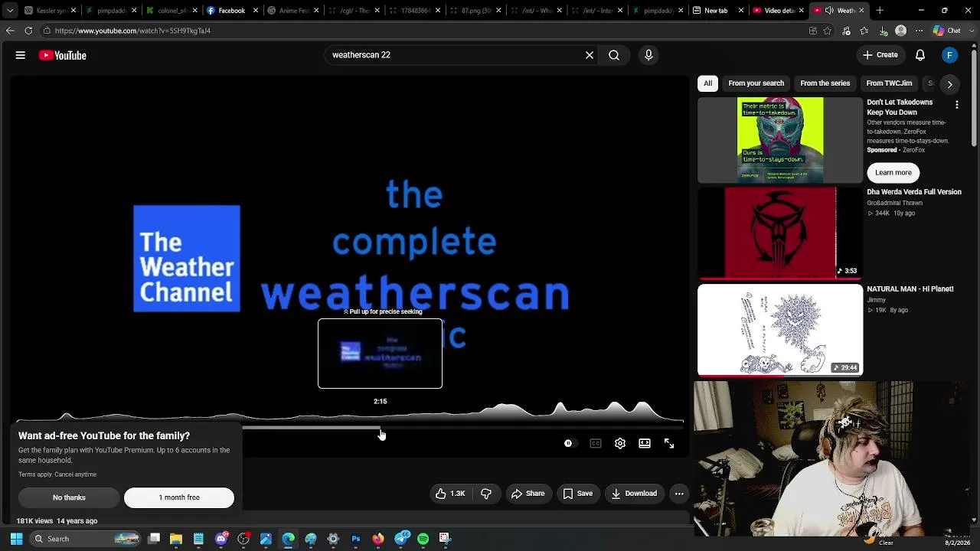Open the browser favorites list
Image resolution: width=980 pixels, height=551 pixels.
point(864,31)
